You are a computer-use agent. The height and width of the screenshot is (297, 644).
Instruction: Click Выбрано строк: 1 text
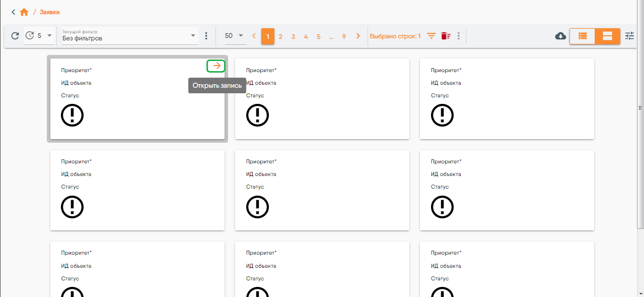[x=395, y=36]
